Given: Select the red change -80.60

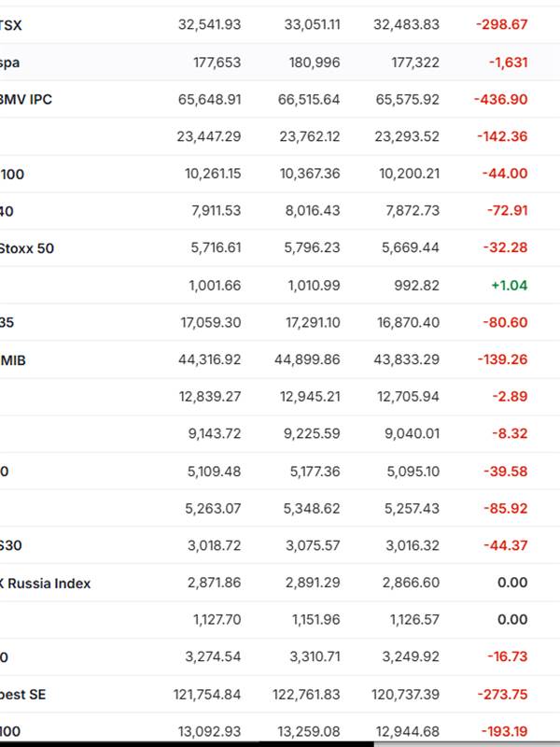Looking at the screenshot, I should click(x=505, y=322).
